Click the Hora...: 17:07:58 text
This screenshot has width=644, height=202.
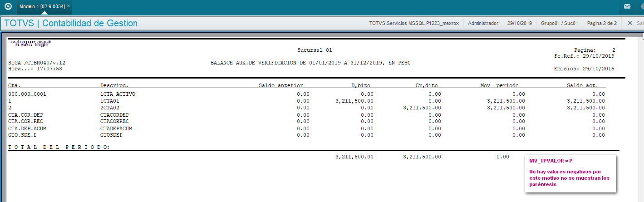[35, 69]
